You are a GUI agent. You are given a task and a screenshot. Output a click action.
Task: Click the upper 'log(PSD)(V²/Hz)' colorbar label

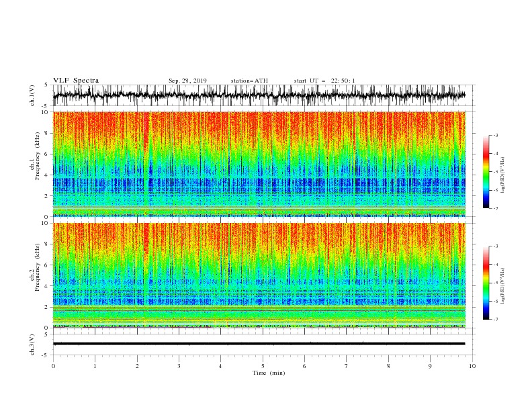(x=502, y=175)
